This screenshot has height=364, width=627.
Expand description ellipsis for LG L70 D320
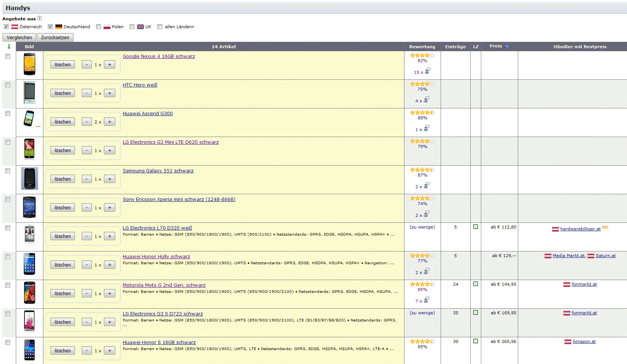(x=392, y=235)
